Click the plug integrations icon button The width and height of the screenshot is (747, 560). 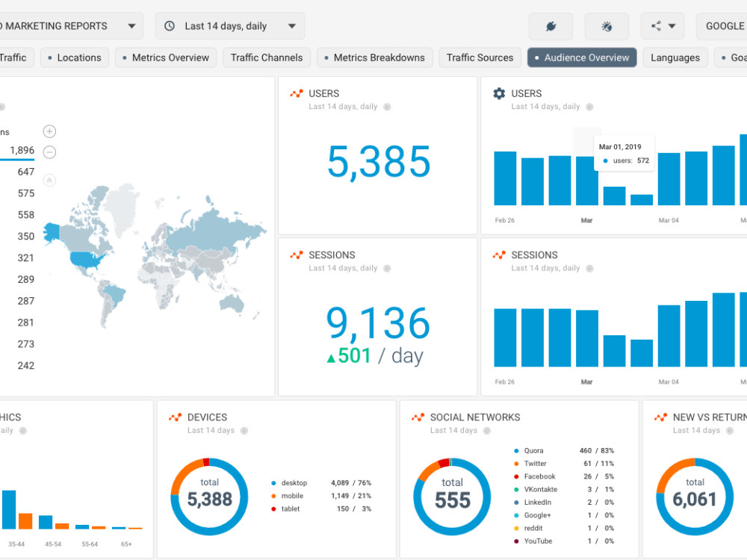click(x=551, y=26)
